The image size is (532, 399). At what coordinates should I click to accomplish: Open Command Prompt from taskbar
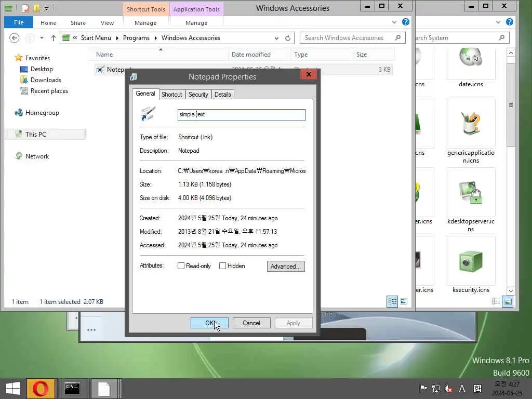pos(72,389)
